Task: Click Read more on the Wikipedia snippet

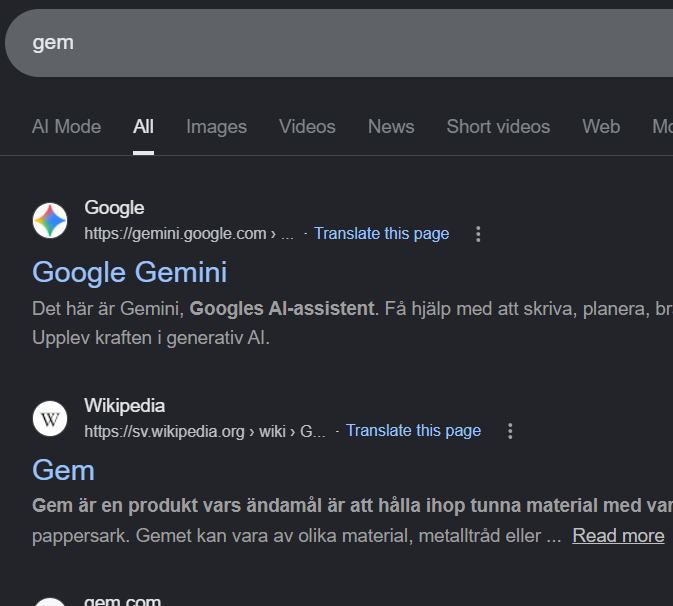Action: click(618, 536)
